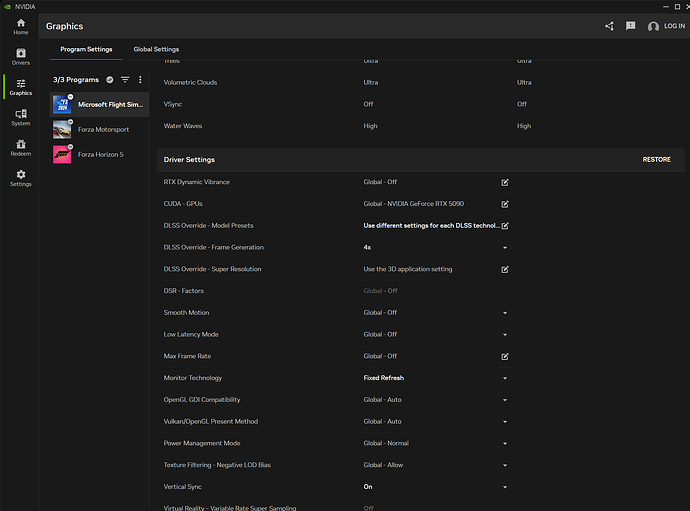
Task: Expand Vertical Sync dropdown
Action: 505,487
